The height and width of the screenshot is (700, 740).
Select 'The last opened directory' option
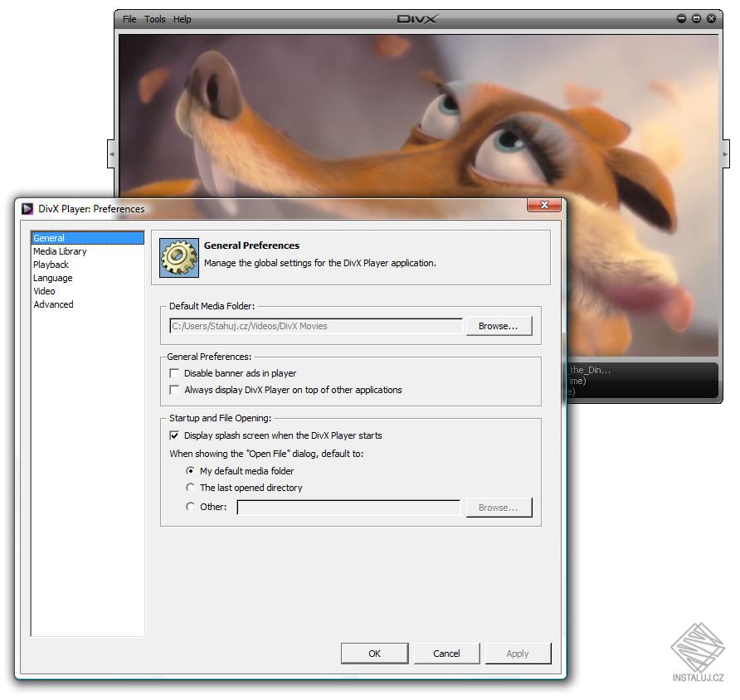point(190,488)
